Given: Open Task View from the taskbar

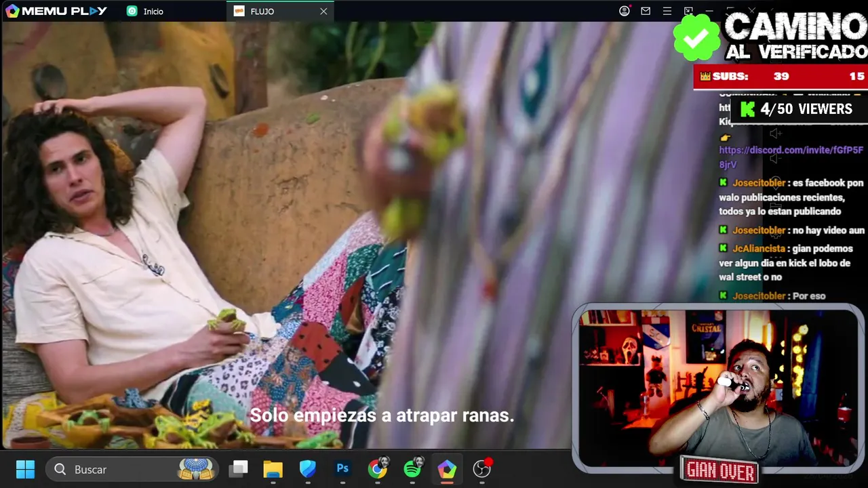Looking at the screenshot, I should click(238, 469).
